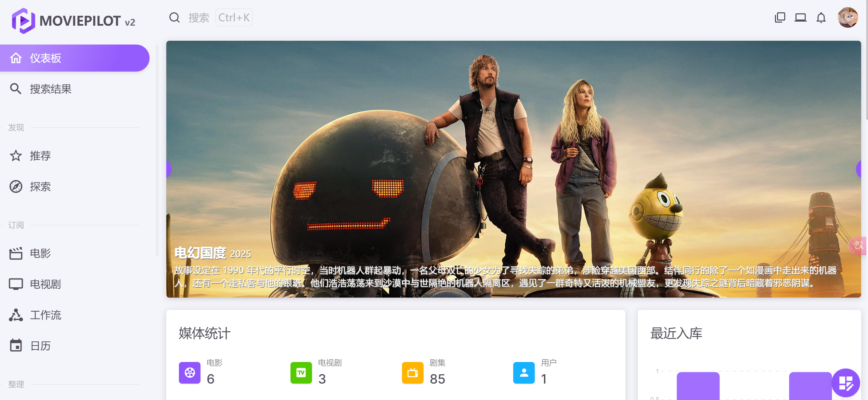Open the 电幻国度 banner title

click(200, 253)
